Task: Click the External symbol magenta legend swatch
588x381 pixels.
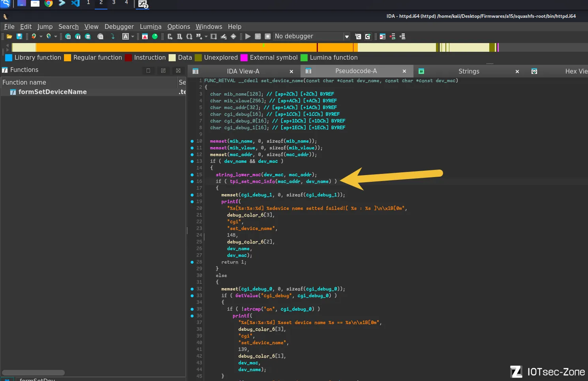Action: coord(244,58)
